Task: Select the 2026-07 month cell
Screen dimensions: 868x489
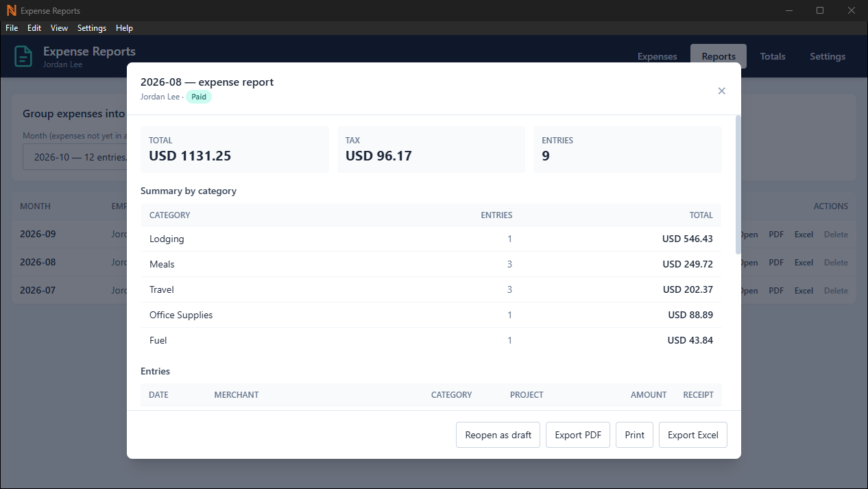Action: point(38,290)
